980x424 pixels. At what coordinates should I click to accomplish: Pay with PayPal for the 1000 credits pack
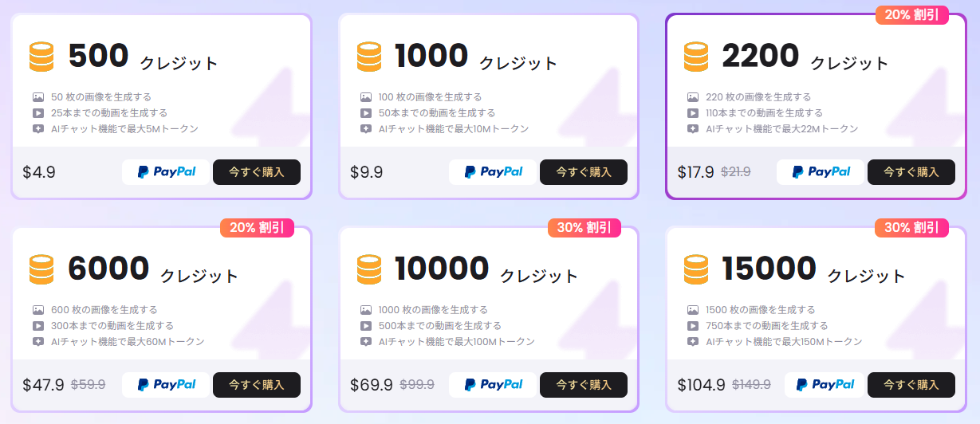point(493,172)
